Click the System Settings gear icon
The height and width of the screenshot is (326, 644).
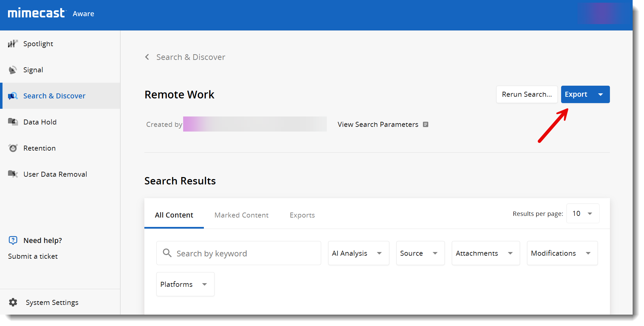pyautogui.click(x=13, y=303)
